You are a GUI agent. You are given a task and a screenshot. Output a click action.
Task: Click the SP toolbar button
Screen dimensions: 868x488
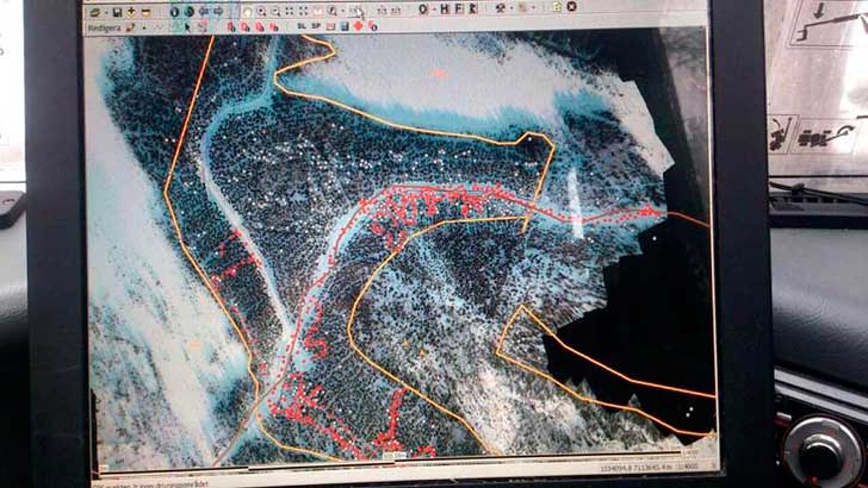click(x=316, y=26)
